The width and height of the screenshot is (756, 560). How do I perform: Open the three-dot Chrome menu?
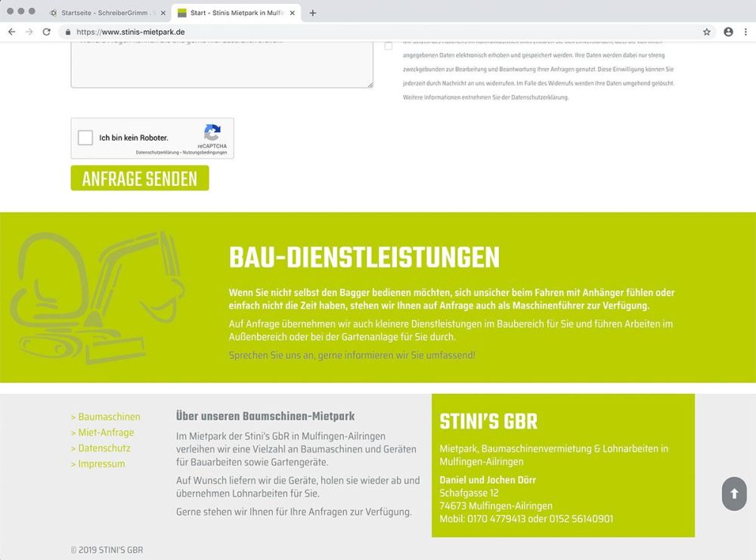[747, 32]
